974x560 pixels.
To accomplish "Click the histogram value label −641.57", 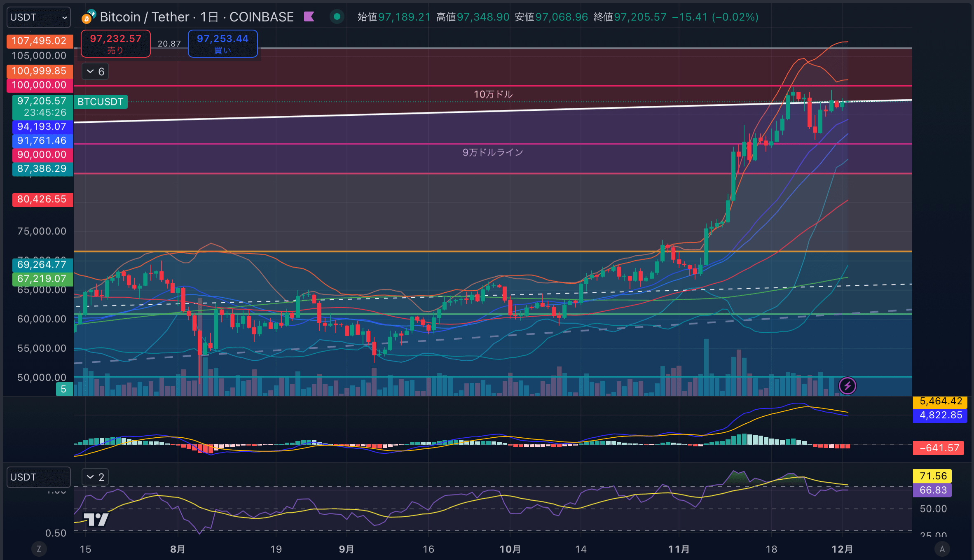I will pyautogui.click(x=939, y=448).
